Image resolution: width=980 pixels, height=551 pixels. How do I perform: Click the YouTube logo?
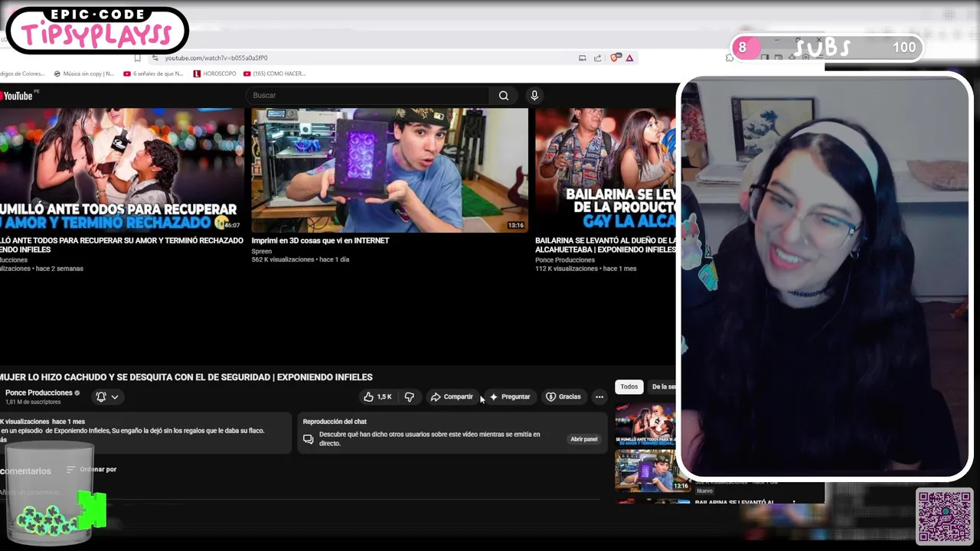point(17,96)
